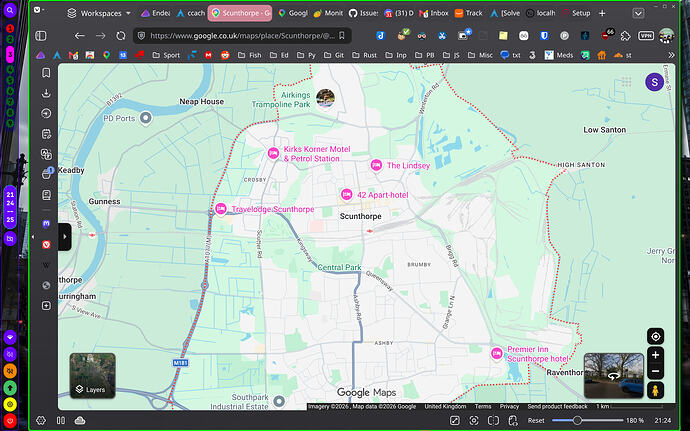Open the Reading List panel icon

[46, 195]
